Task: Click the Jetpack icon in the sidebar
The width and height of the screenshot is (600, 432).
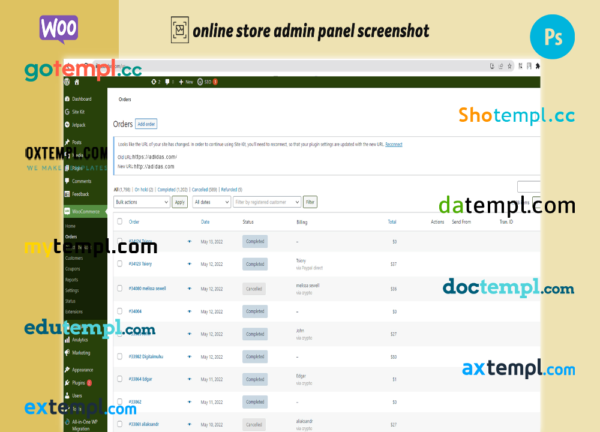Action: click(x=67, y=125)
